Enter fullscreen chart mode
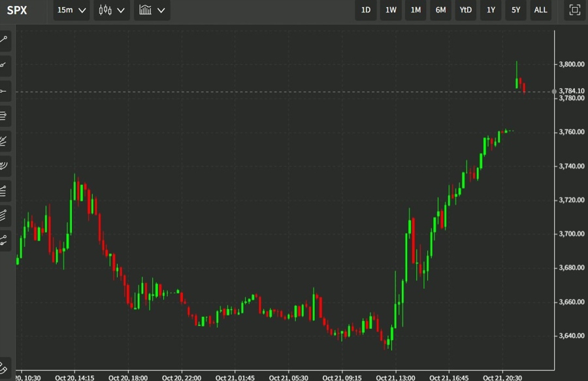This screenshot has height=381, width=588. (574, 10)
